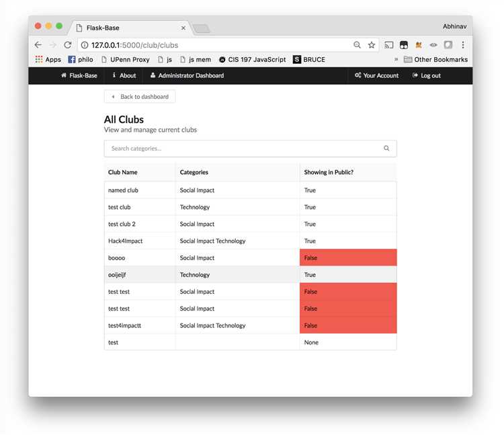Click the red False cell for boooo
This screenshot has width=504, height=435.
pos(348,258)
